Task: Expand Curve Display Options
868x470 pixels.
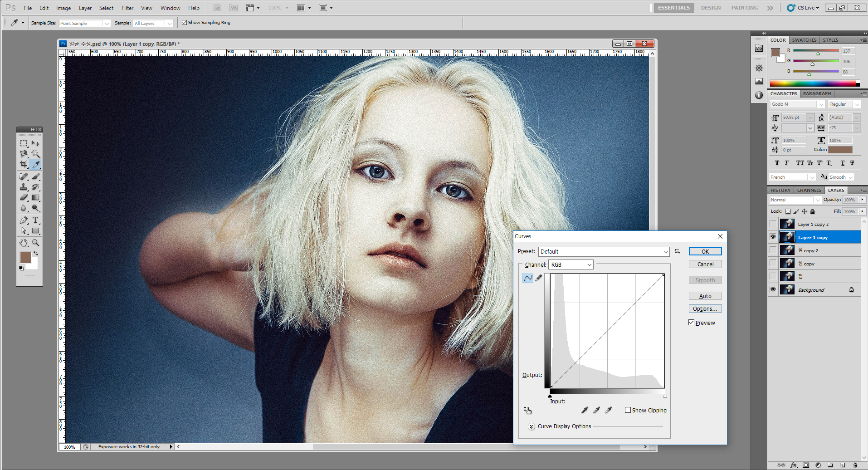Action: point(532,426)
